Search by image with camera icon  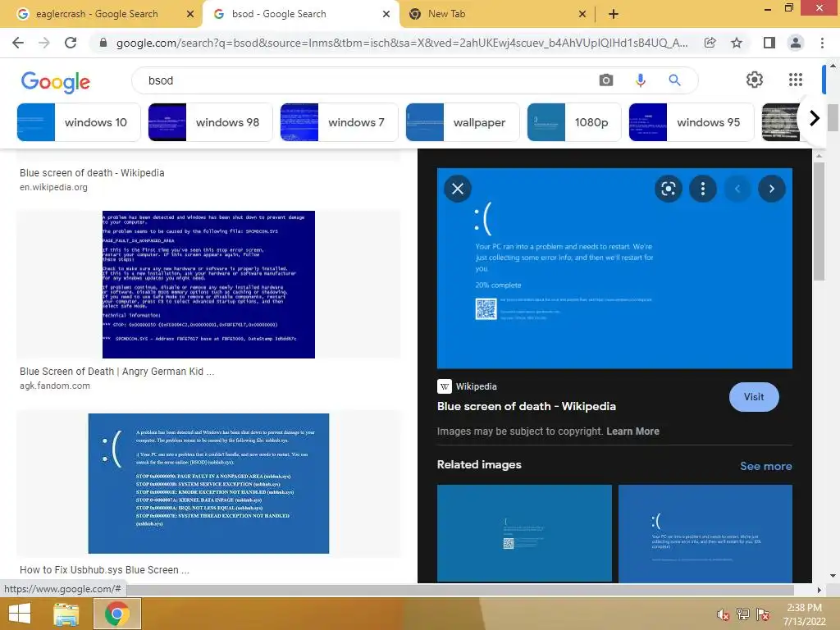click(606, 80)
